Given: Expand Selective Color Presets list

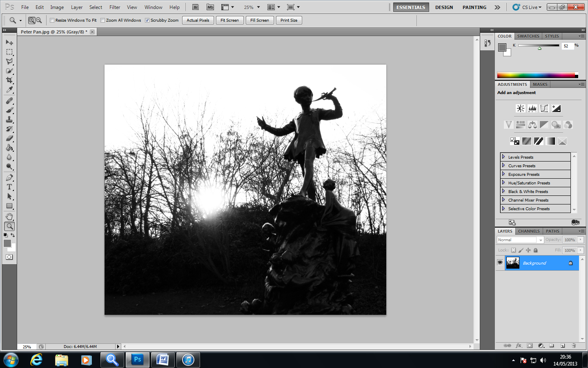Looking at the screenshot, I should [503, 208].
